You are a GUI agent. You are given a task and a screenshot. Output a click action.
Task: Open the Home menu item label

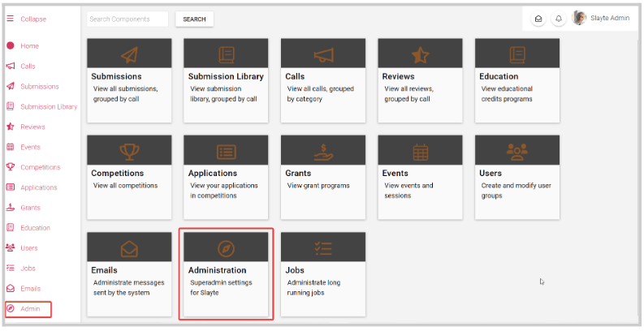coord(29,46)
